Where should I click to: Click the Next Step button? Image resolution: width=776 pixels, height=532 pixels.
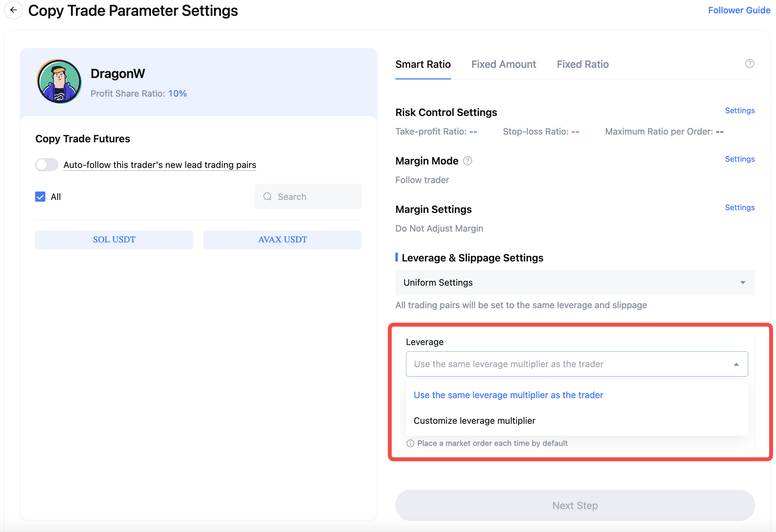pyautogui.click(x=575, y=505)
